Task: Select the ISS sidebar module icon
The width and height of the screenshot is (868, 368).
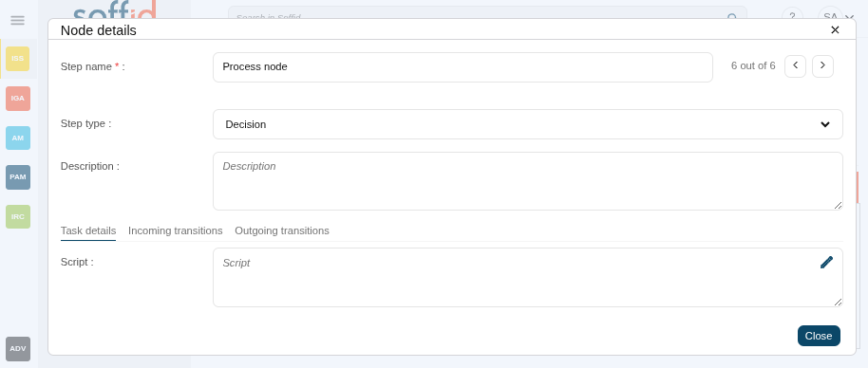Action: tap(18, 59)
